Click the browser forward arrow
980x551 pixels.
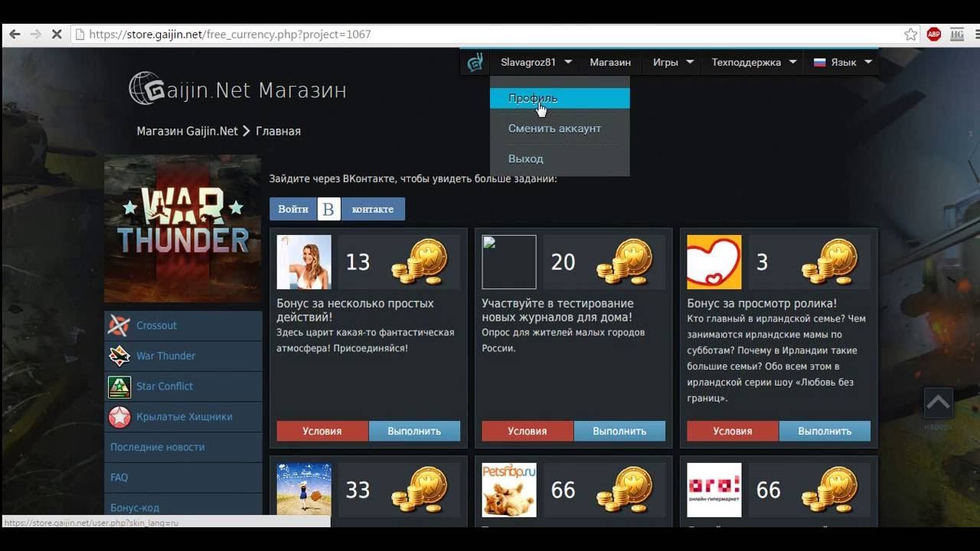point(35,34)
